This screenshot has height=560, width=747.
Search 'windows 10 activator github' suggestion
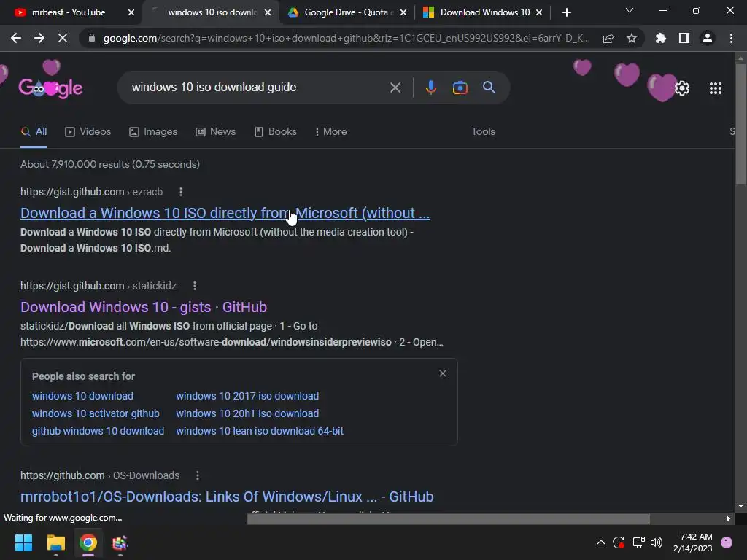tap(96, 414)
